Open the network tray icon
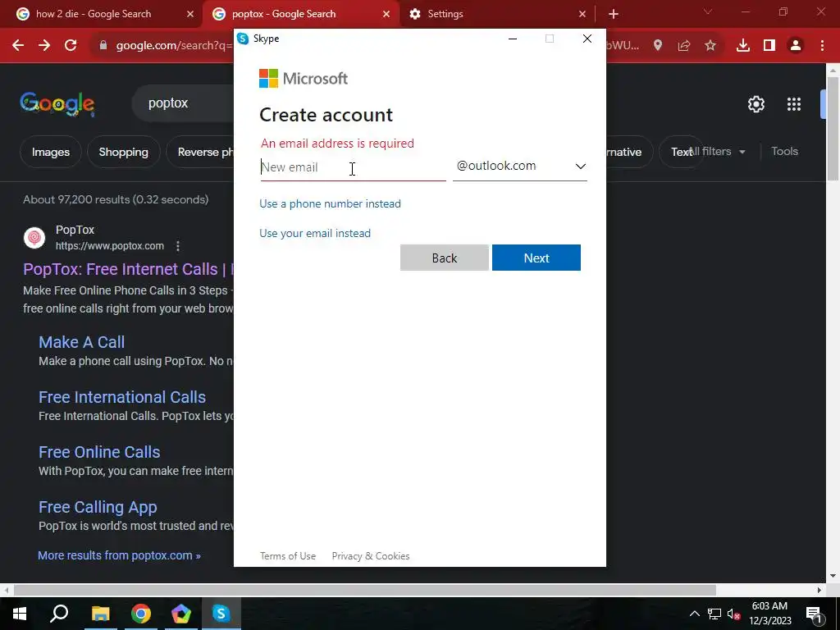The image size is (840, 630). point(714,614)
